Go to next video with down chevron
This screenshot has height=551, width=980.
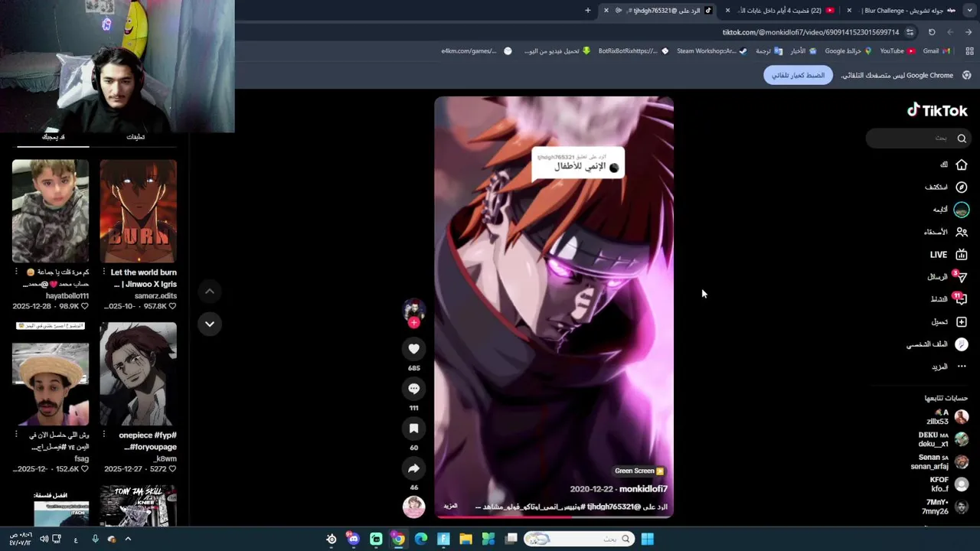[x=209, y=324]
